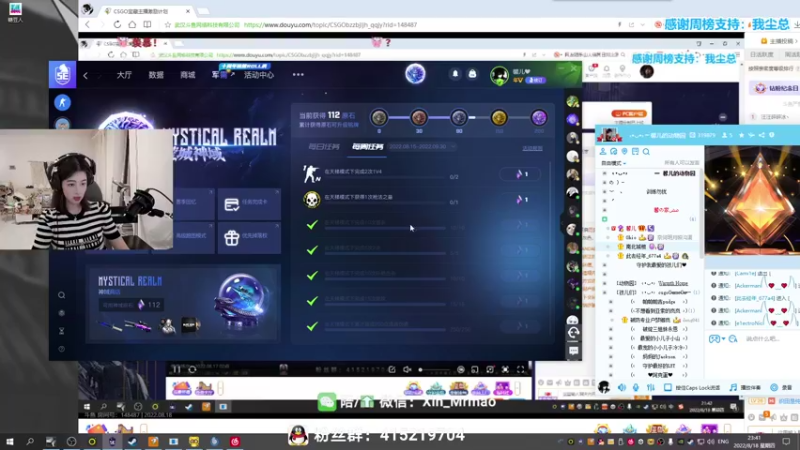
Task: Open the 活动规则 rules link in task panel
Action: coord(532,148)
